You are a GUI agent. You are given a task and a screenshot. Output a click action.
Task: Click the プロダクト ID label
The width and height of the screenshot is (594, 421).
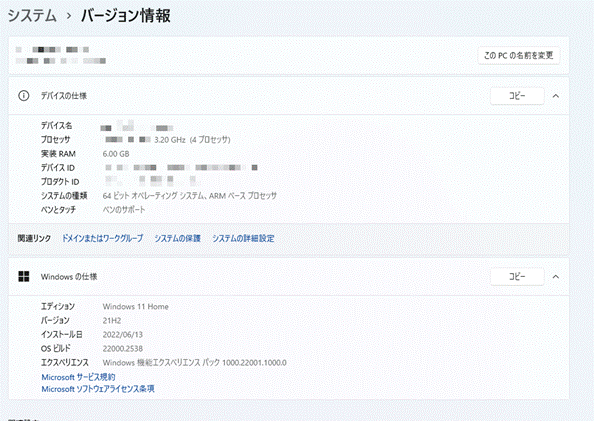click(x=60, y=182)
